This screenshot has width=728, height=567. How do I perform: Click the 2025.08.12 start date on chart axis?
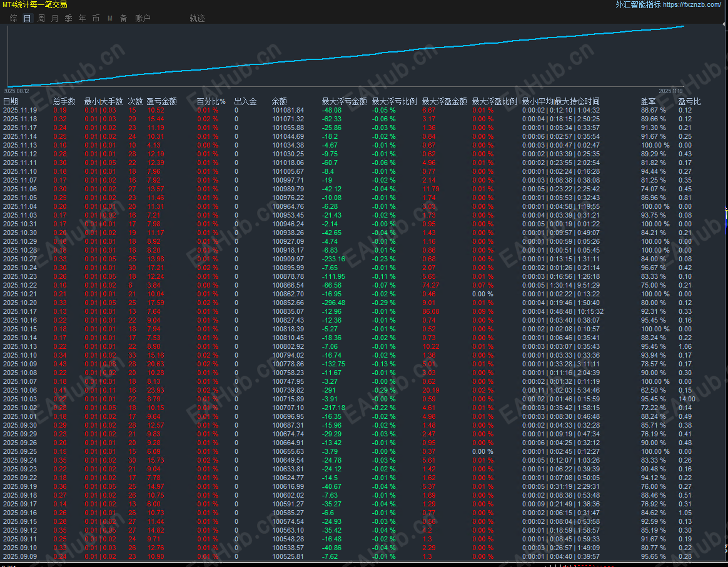(x=17, y=90)
